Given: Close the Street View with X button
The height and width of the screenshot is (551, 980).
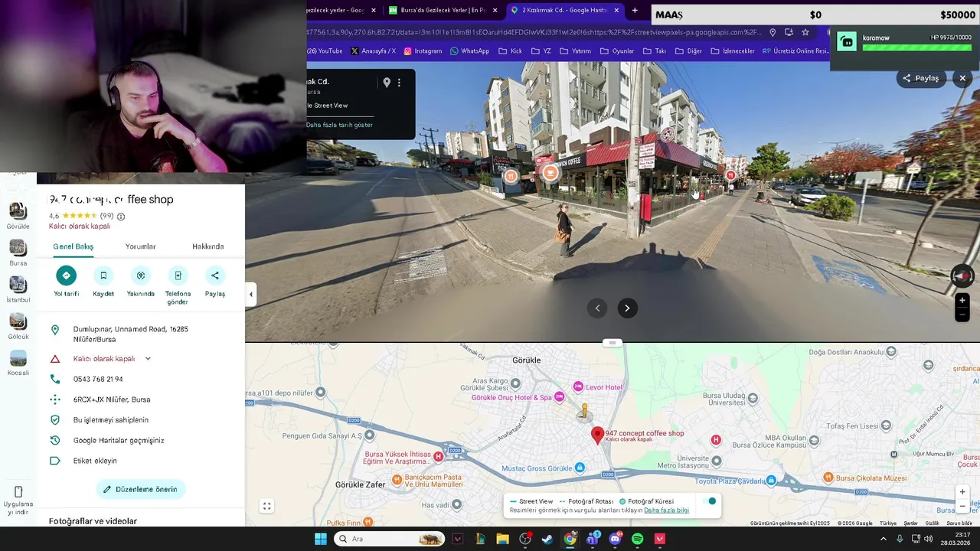Looking at the screenshot, I should 962,78.
